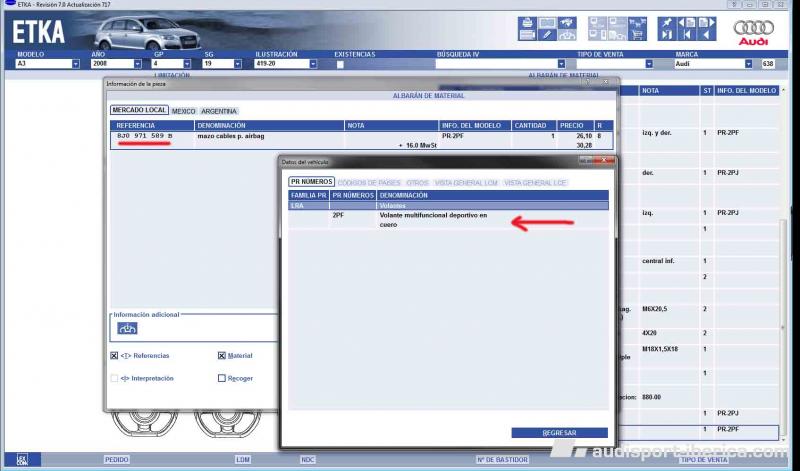Viewport: 800px width, 471px height.
Task: Click the NOTA header in main list
Action: (x=669, y=91)
